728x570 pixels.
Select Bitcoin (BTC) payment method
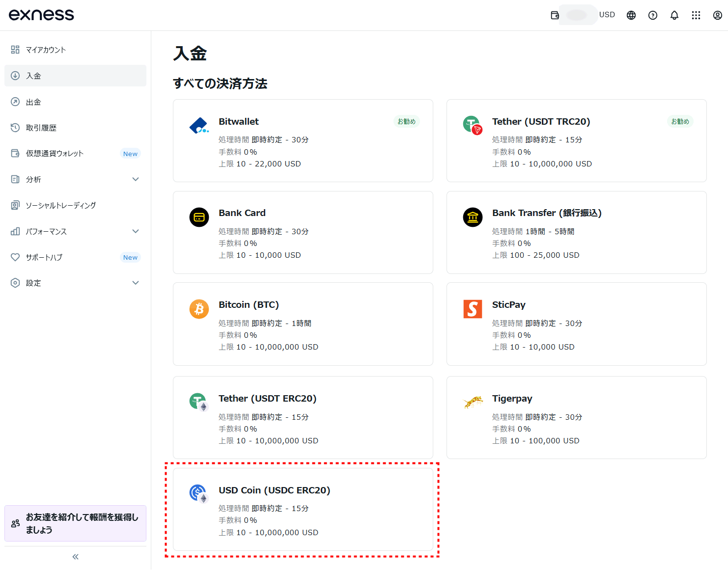point(303,324)
